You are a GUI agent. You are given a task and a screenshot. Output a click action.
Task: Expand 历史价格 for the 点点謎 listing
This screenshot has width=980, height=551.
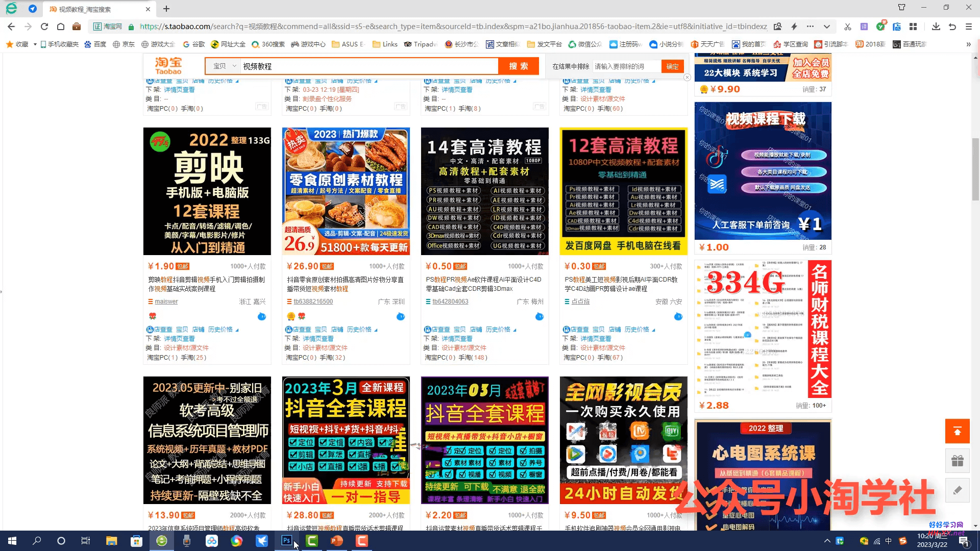pyautogui.click(x=639, y=330)
